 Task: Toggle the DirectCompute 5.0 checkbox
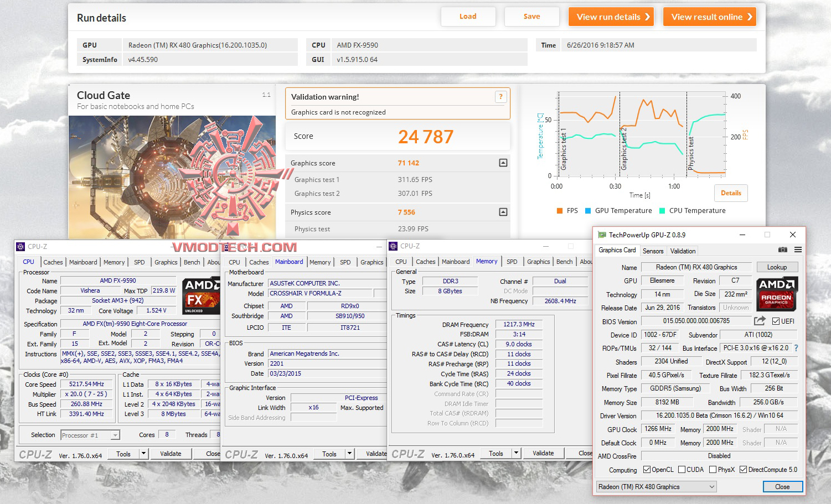pyautogui.click(x=743, y=470)
